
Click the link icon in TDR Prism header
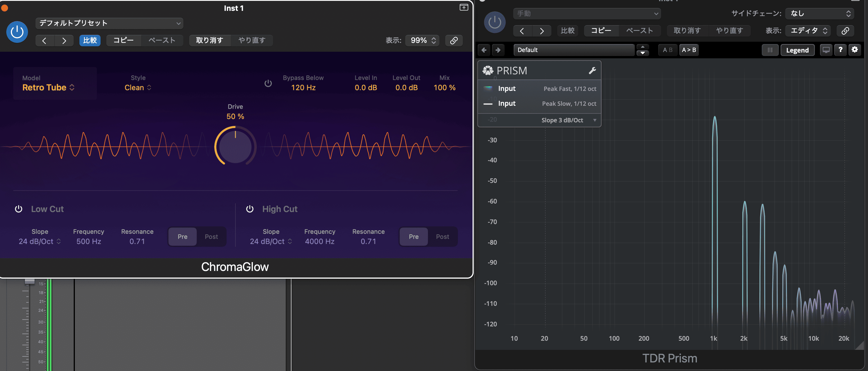coord(845,31)
